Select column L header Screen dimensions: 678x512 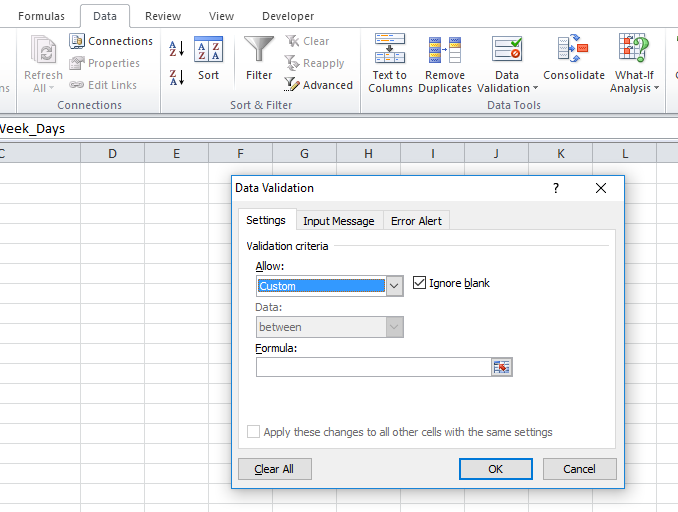coord(624,154)
